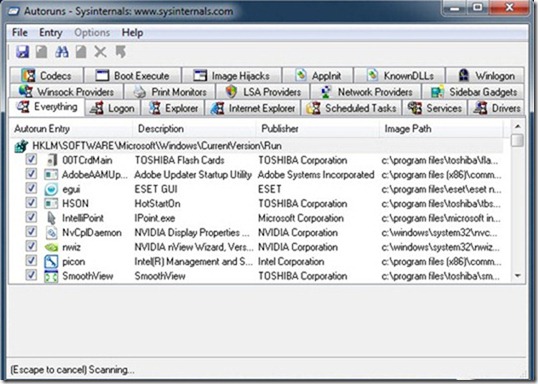Open the Network Providers tab
Viewport: 538px width, 384px height.
[x=366, y=92]
